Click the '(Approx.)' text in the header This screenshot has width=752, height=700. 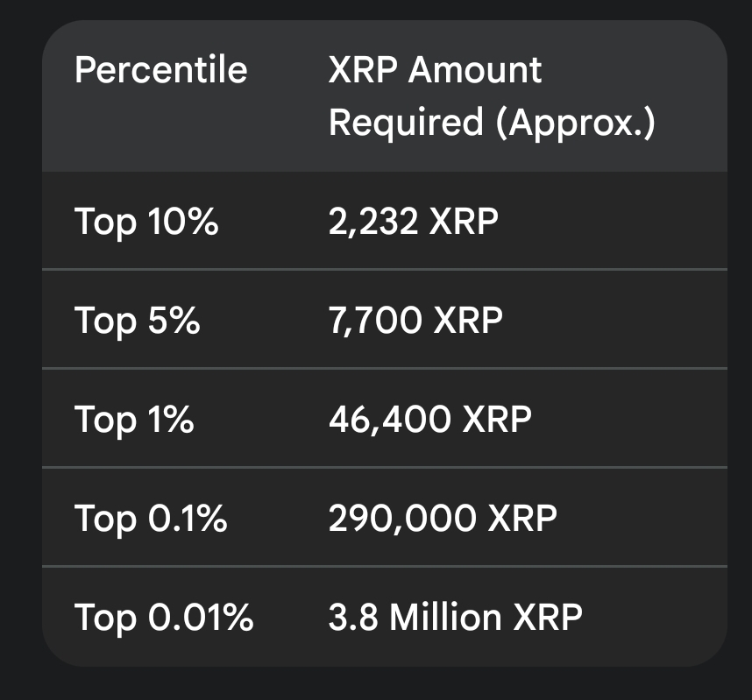[575, 124]
